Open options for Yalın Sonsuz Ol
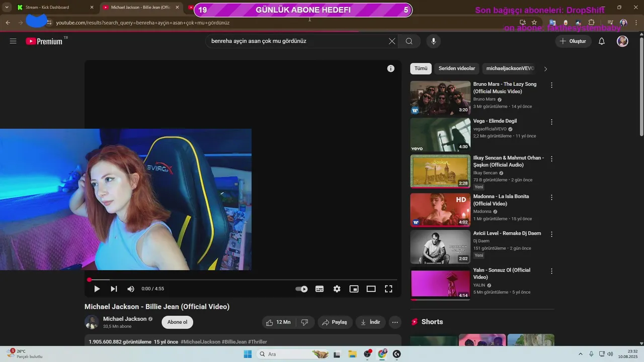The width and height of the screenshot is (644, 362). pos(551,270)
